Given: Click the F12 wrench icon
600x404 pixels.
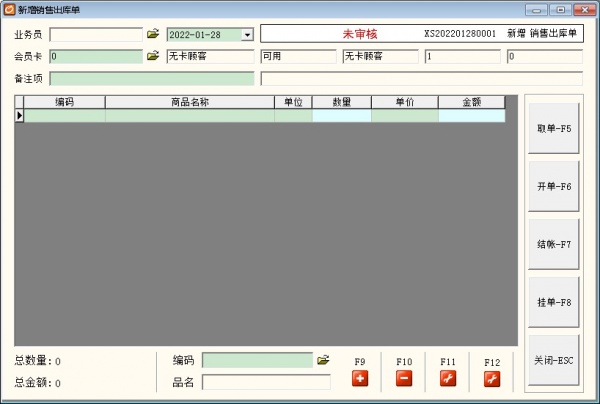Looking at the screenshot, I should (x=492, y=379).
